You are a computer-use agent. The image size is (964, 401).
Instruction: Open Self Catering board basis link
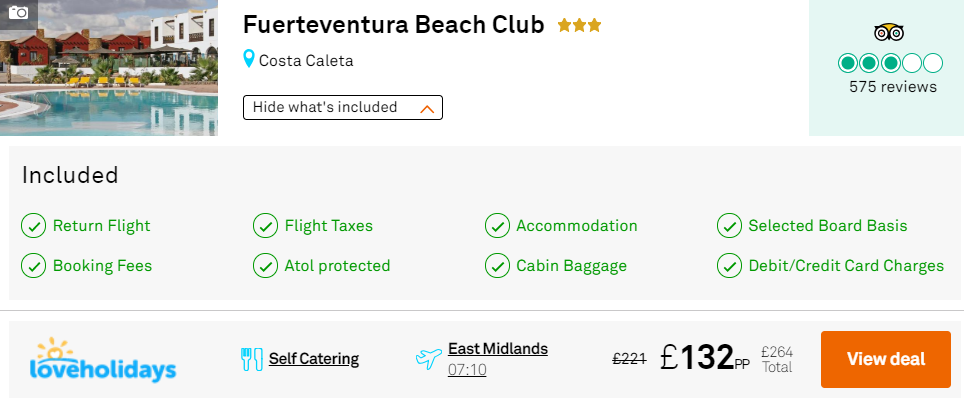point(314,359)
